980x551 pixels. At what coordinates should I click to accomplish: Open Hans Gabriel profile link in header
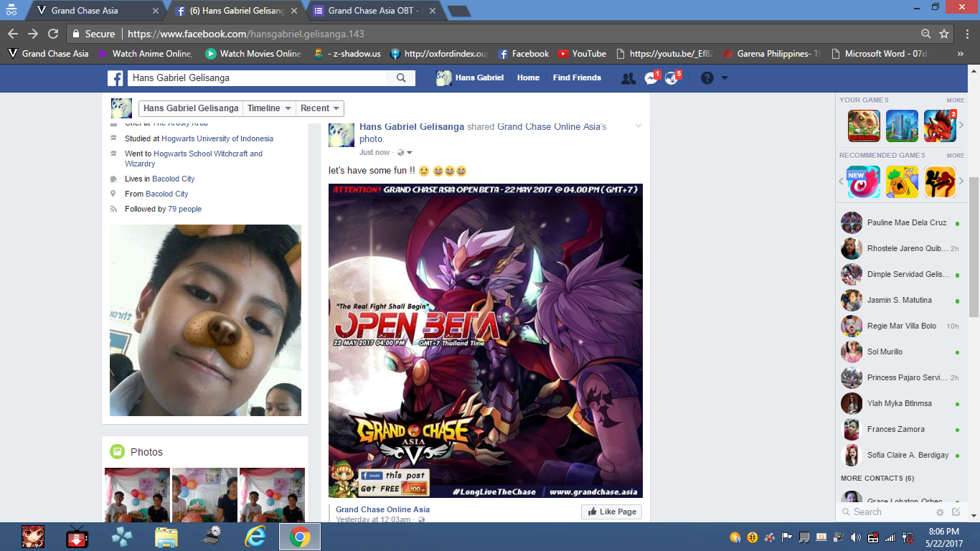click(470, 77)
